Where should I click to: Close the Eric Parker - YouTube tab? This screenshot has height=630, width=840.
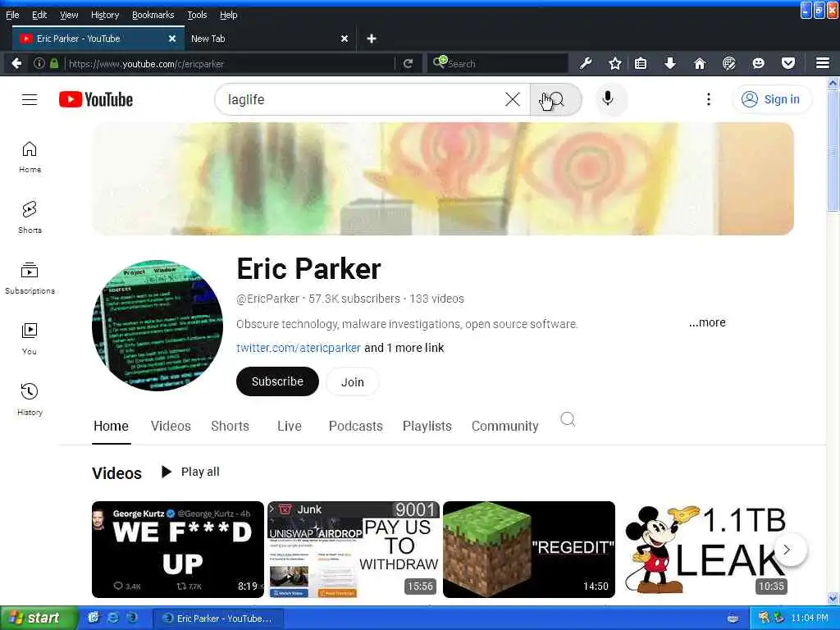[x=172, y=39]
